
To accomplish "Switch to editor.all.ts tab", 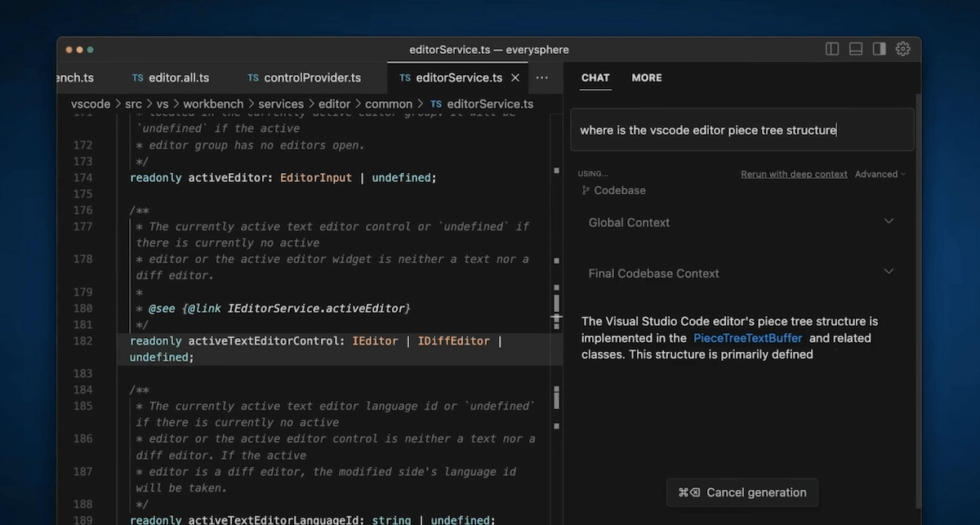I will click(171, 78).
